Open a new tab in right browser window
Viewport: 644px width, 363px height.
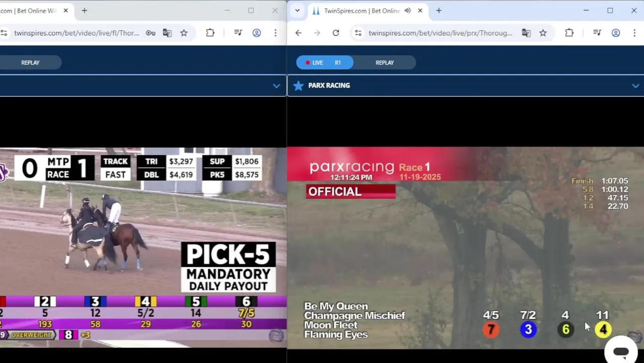click(x=438, y=11)
